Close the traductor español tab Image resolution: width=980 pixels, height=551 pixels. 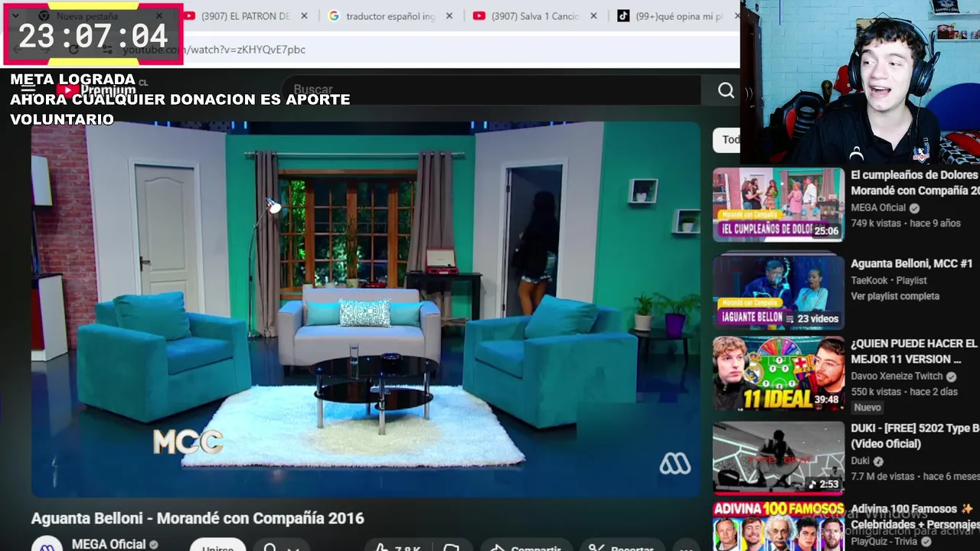[449, 16]
